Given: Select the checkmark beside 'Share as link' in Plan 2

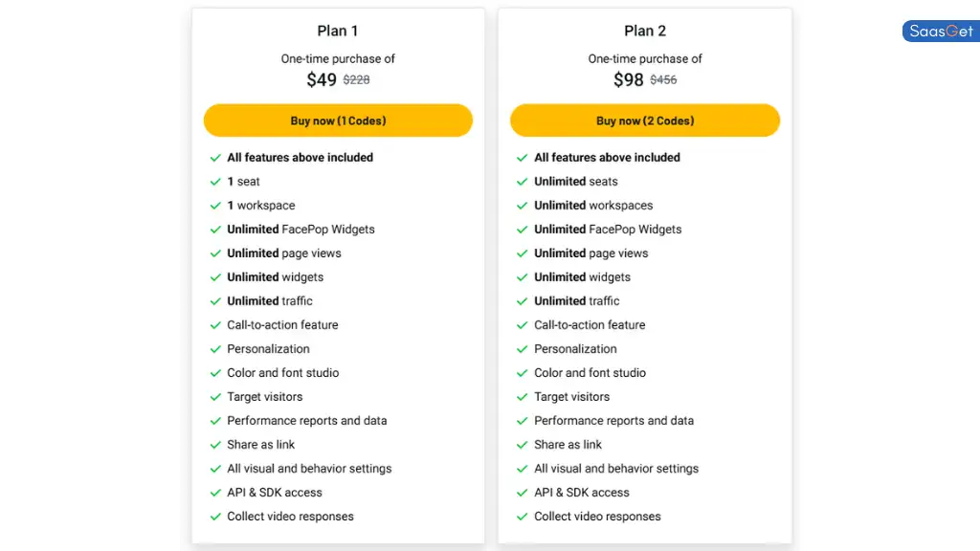Looking at the screenshot, I should coord(522,444).
